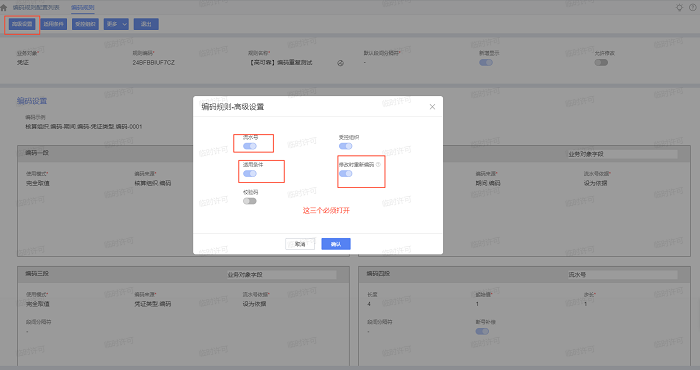
Task: Select the 编码规则 tab
Action: [x=83, y=8]
